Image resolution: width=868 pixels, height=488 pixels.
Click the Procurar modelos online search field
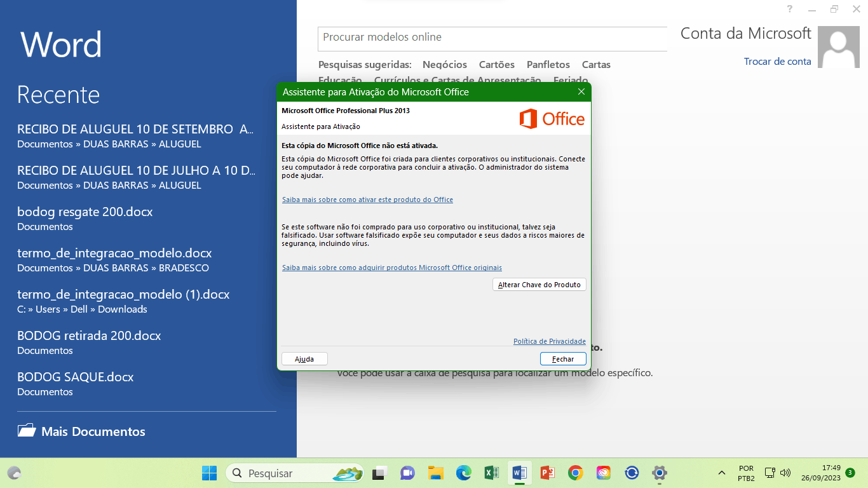492,38
